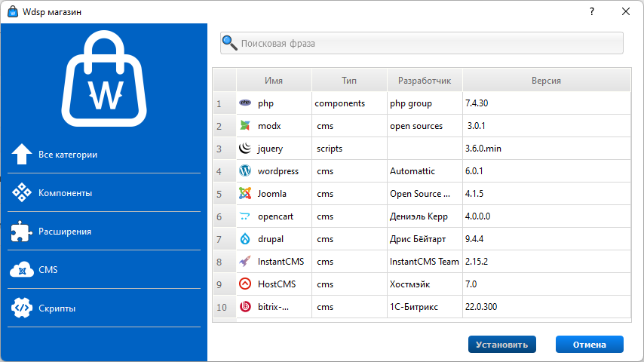
Task: Click the Отмена button
Action: tap(590, 345)
